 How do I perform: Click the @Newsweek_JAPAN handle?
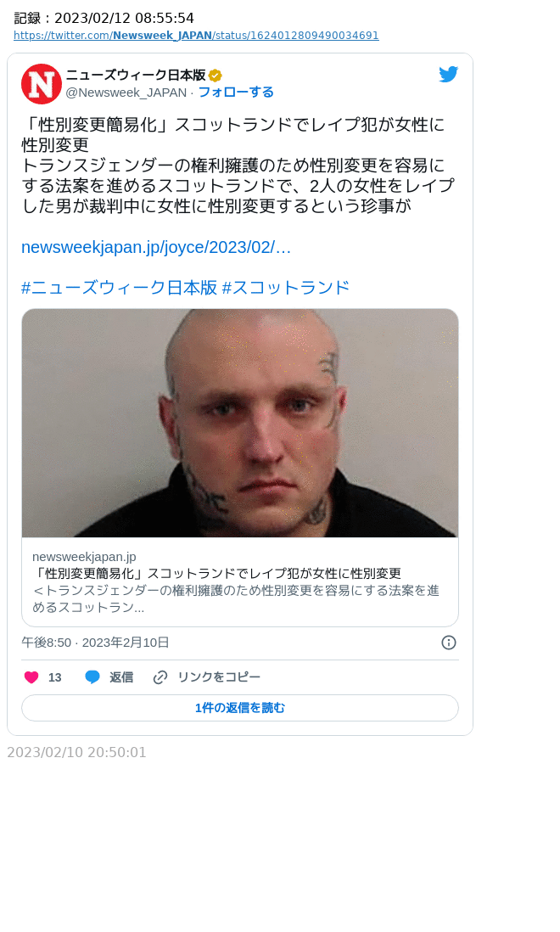pyautogui.click(x=126, y=93)
